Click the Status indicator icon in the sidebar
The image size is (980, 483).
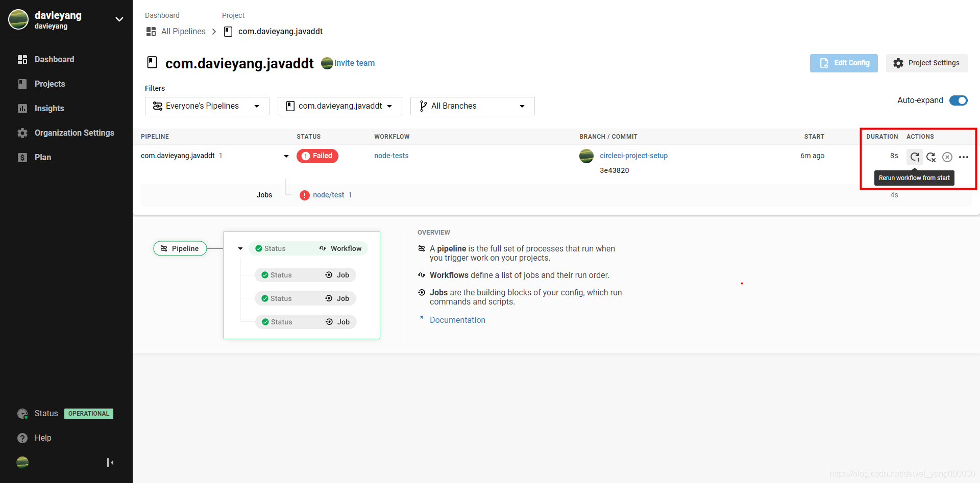[x=22, y=414]
